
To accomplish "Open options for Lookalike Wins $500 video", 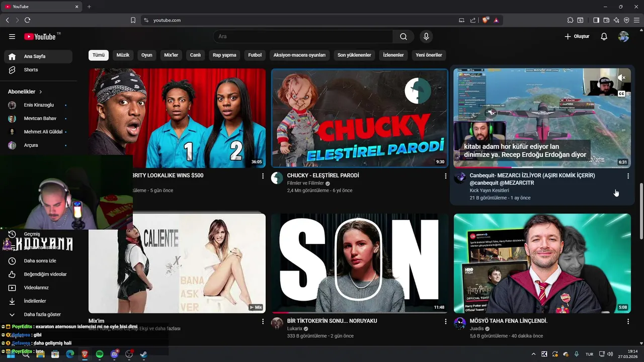I will pos(263,176).
